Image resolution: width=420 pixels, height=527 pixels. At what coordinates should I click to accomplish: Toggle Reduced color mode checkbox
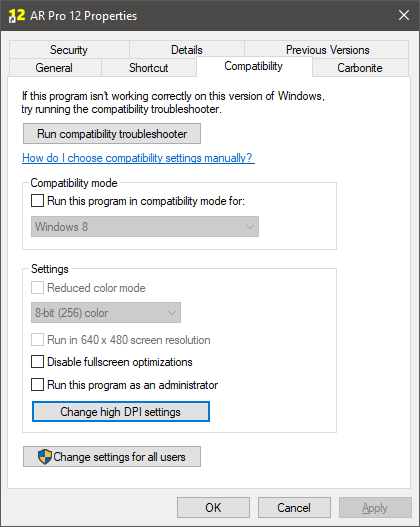(37, 288)
